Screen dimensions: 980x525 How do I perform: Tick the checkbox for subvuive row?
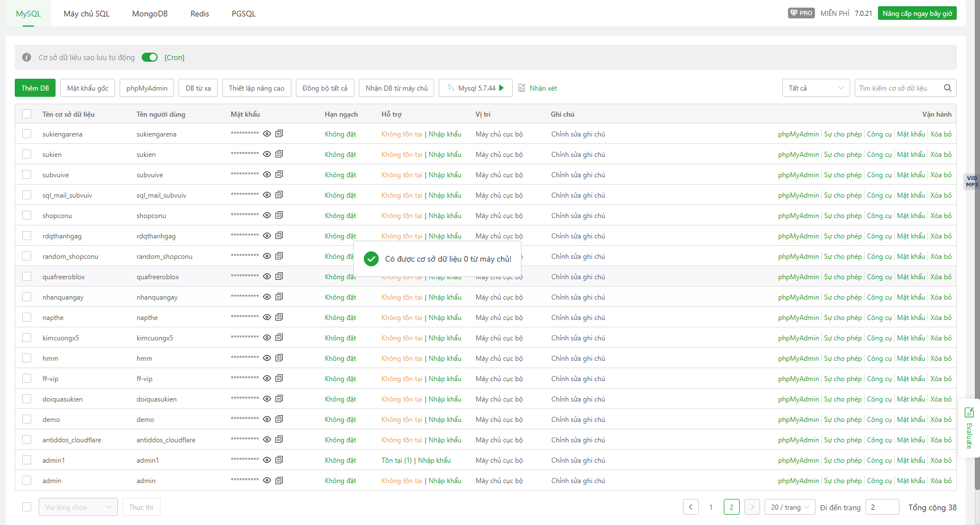pos(27,174)
